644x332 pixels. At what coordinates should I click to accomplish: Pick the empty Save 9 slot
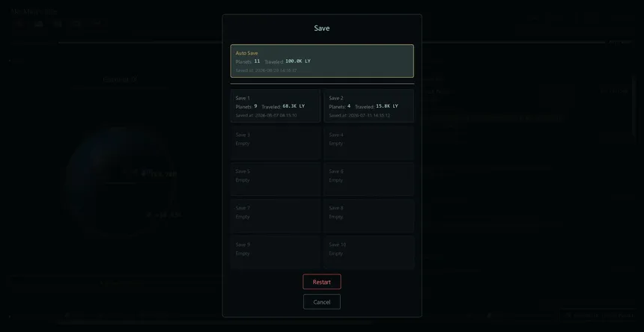[275, 253]
